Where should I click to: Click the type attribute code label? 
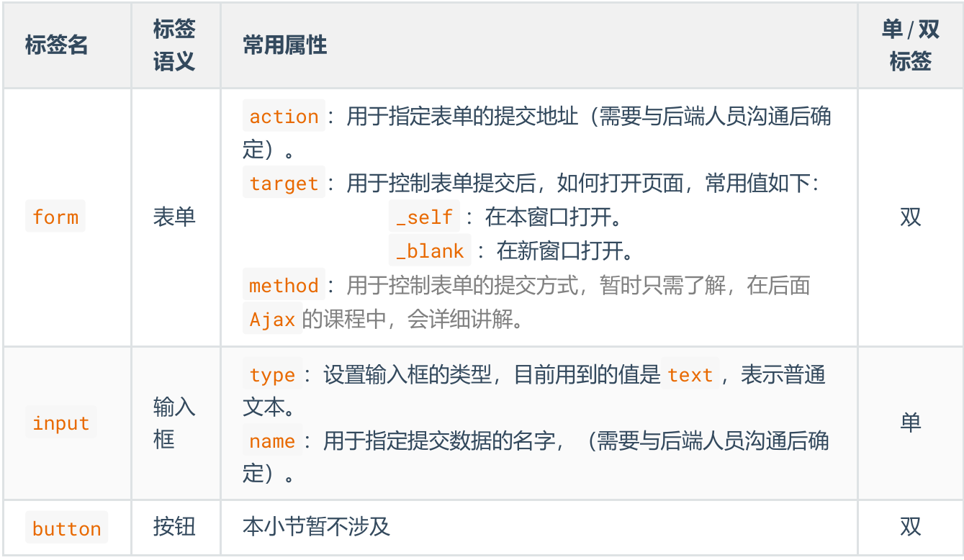click(x=272, y=375)
